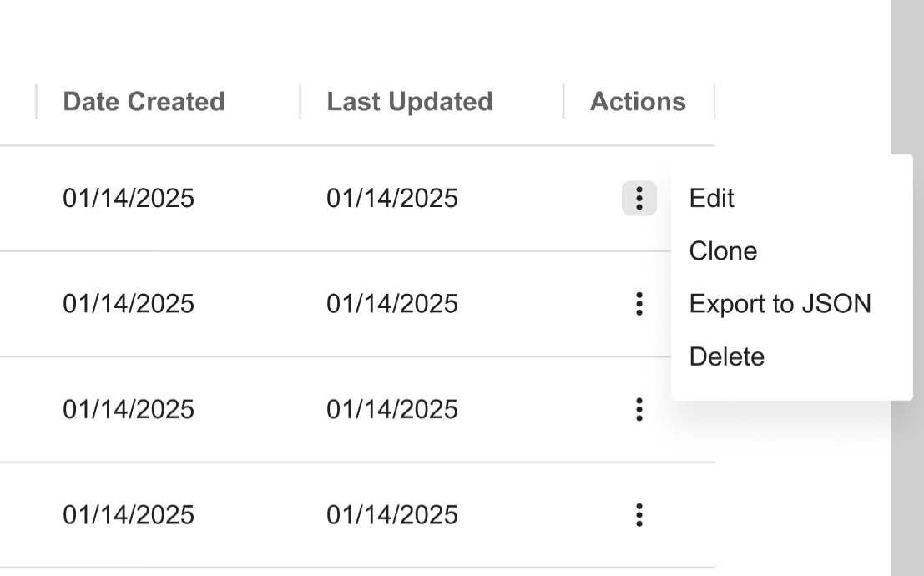This screenshot has height=576, width=924.
Task: Choose Edit from the actions menu
Action: tap(711, 199)
